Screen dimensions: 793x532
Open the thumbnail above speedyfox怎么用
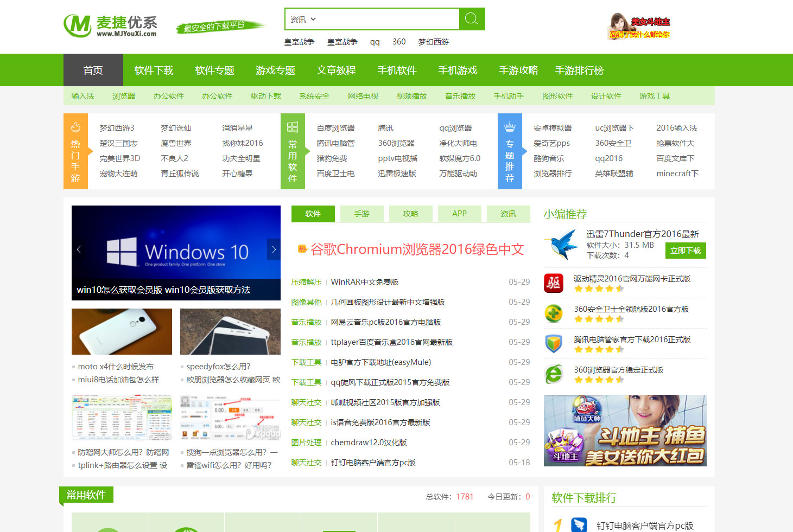[x=230, y=331]
